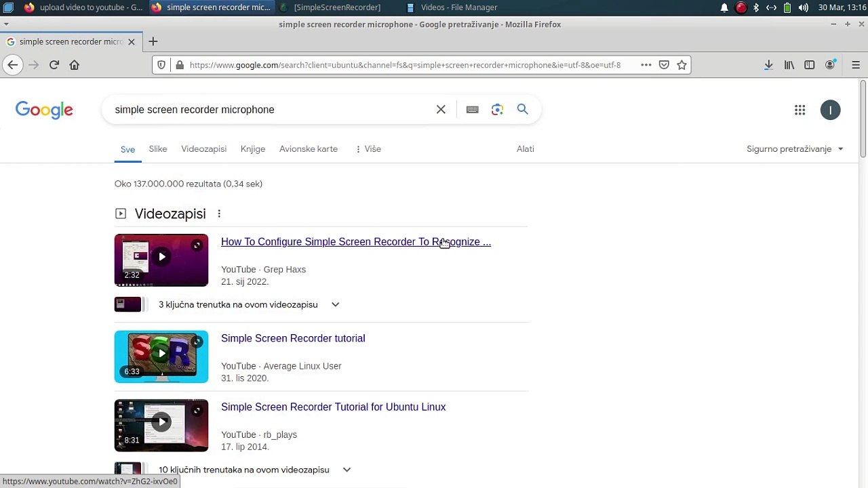The image size is (868, 488).
Task: Check battery status indicator
Action: tap(787, 7)
